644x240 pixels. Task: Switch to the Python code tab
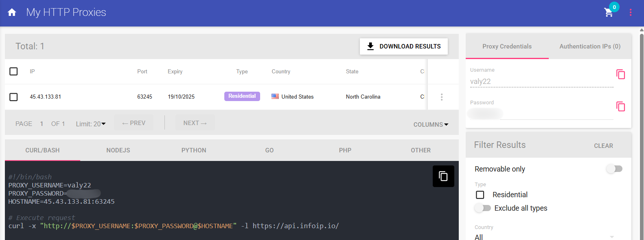(194, 150)
